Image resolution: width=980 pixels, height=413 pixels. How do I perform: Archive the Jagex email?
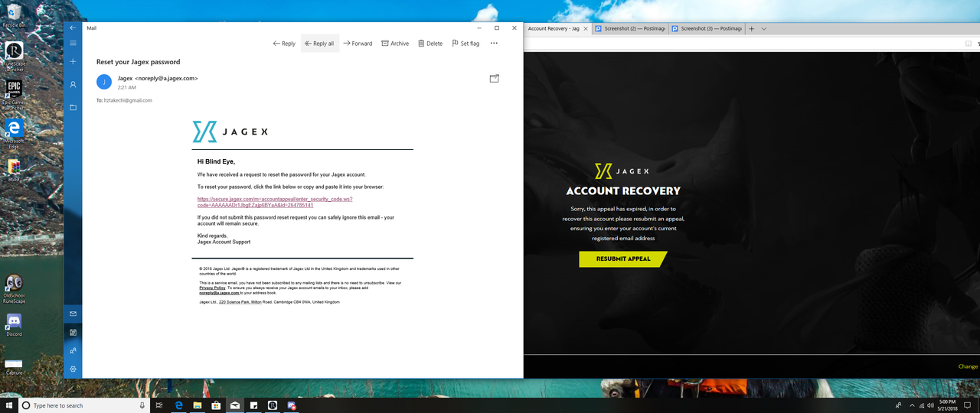tap(395, 44)
